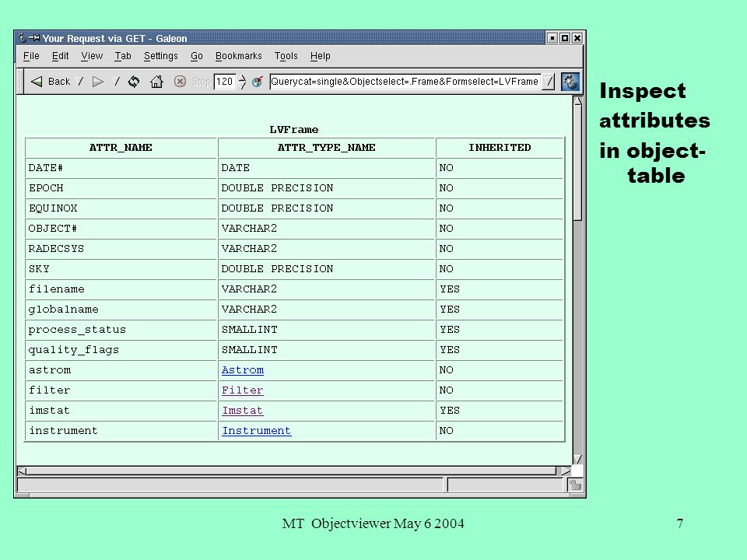Open the Go menu

click(x=196, y=56)
